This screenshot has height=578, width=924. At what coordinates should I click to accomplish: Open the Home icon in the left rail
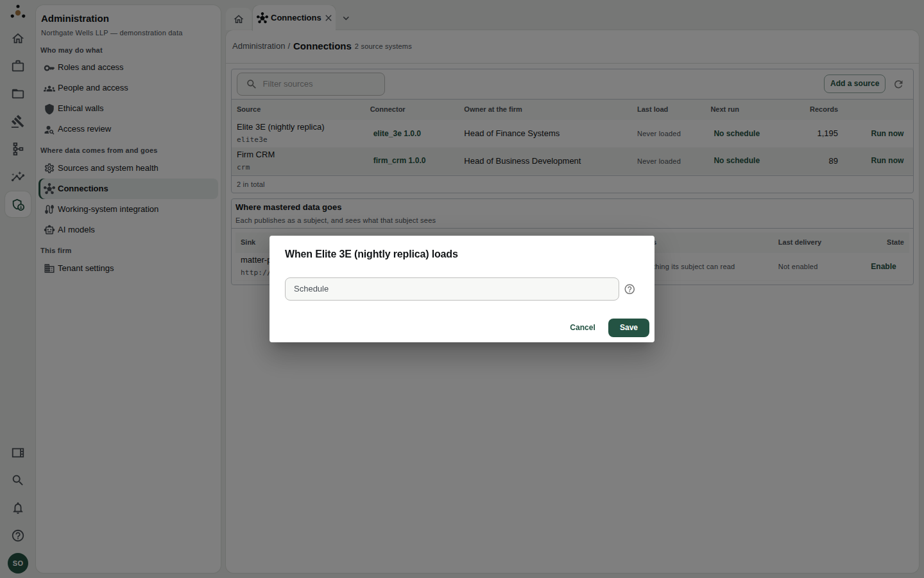18,39
